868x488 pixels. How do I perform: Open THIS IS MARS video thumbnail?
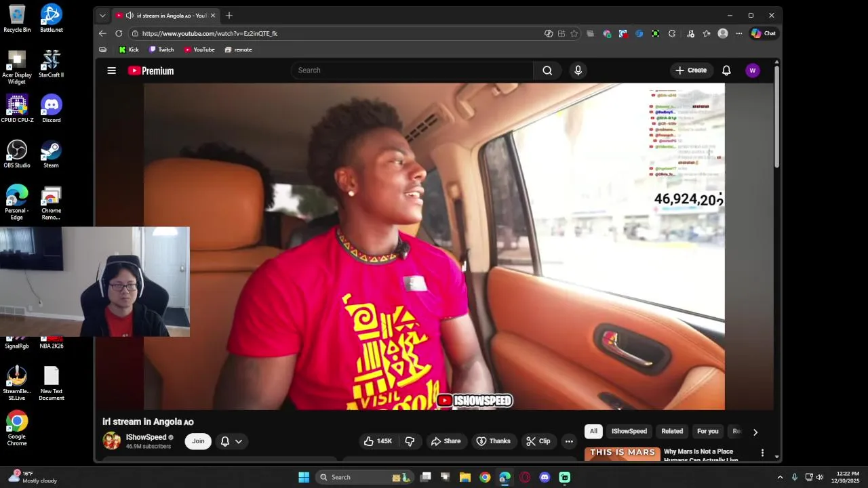(x=623, y=454)
